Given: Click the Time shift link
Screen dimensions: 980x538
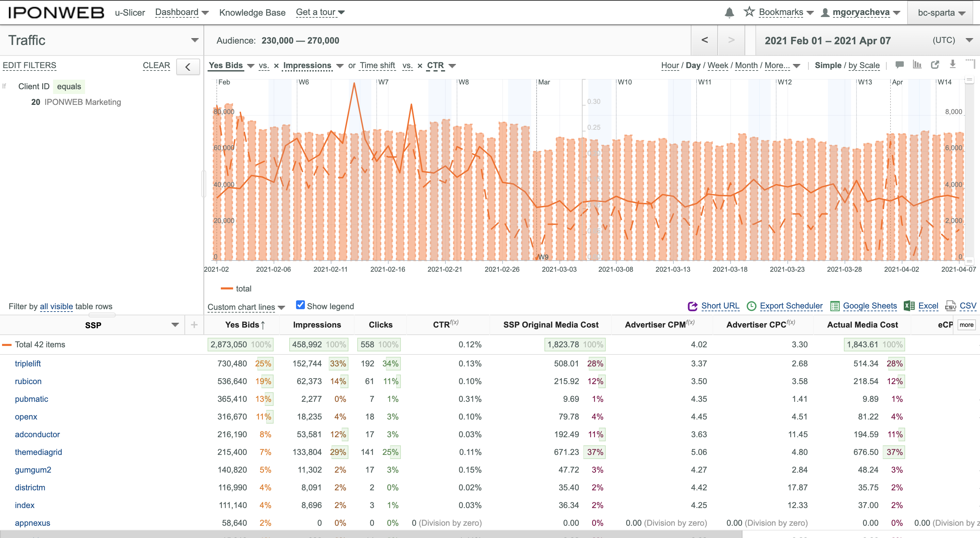Looking at the screenshot, I should tap(377, 65).
